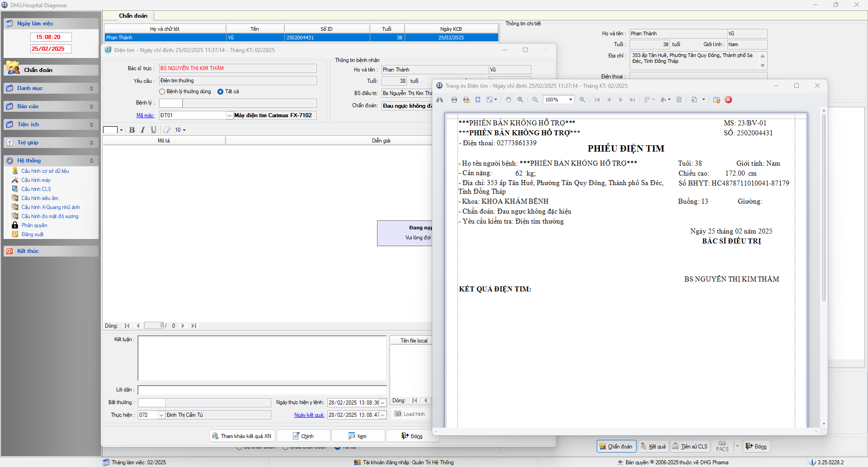868x467 pixels.
Task: Open the Ngày kết quả date dropdown
Action: point(382,415)
